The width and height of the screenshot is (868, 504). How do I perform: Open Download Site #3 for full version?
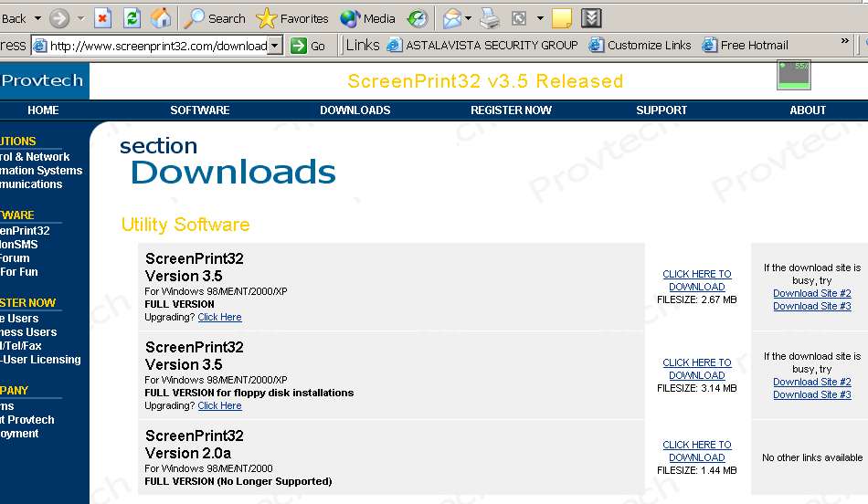[812, 306]
